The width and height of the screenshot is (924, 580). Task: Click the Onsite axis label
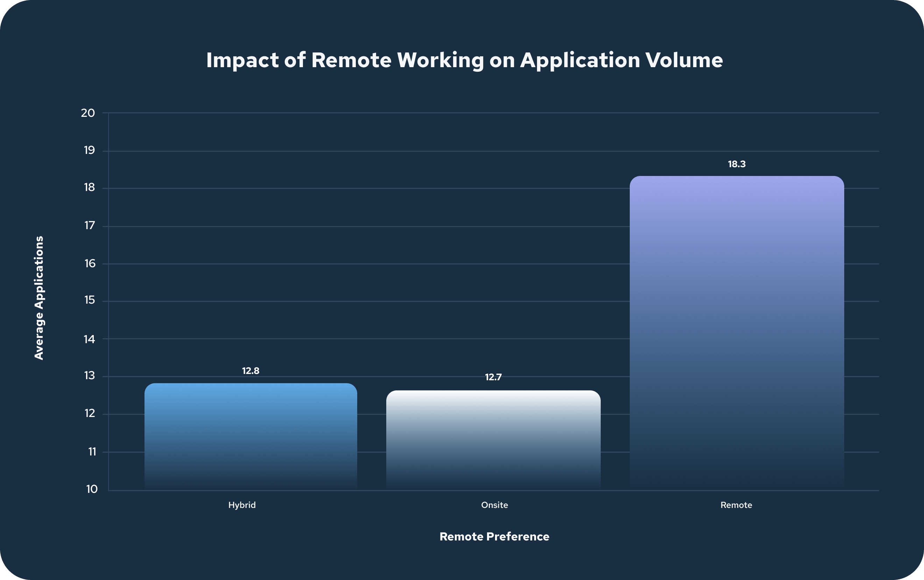[x=495, y=505]
